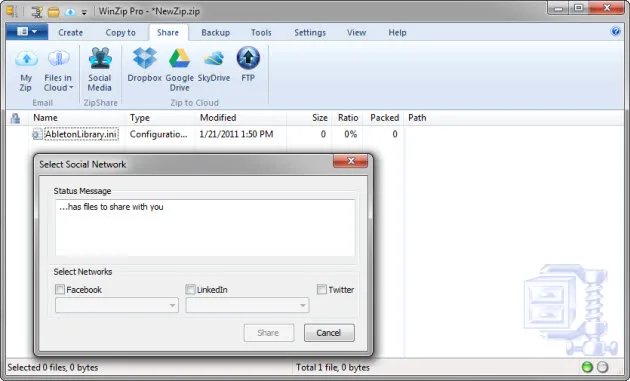Open the LinkedIn account dropdown
Image resolution: width=630 pixels, height=381 pixels.
tap(247, 305)
